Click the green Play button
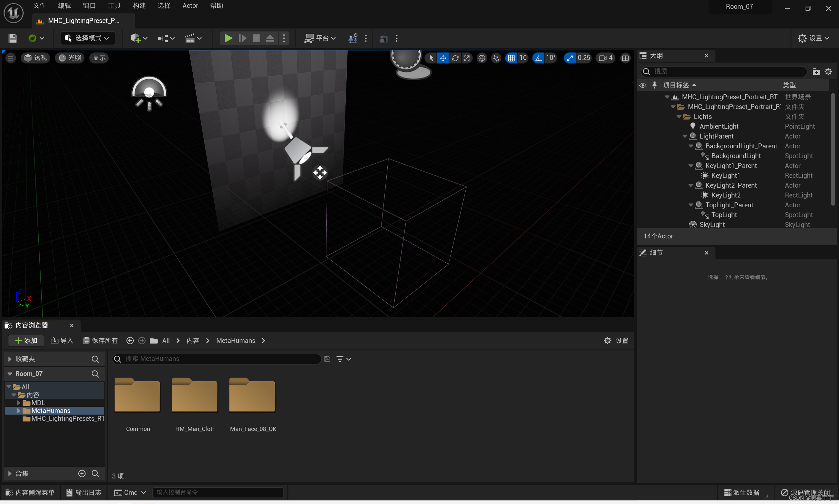 tap(228, 38)
